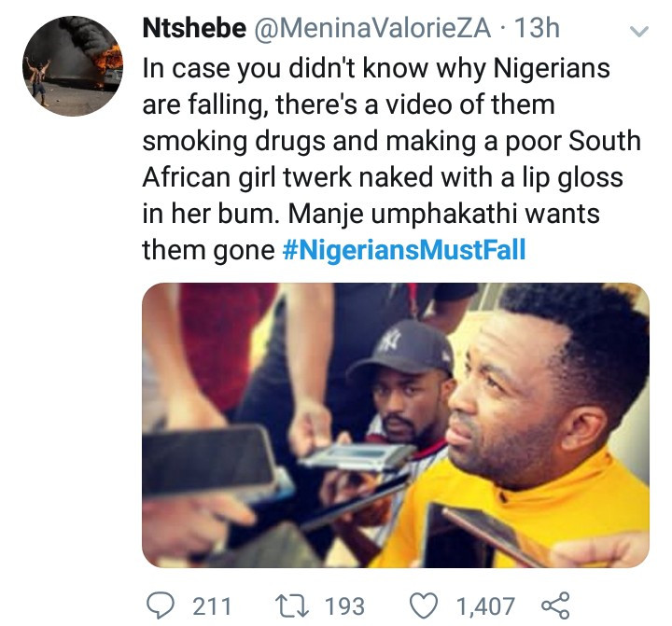Open the tweet by clicking its body text
Screen dimensions: 672x626
tap(373, 140)
